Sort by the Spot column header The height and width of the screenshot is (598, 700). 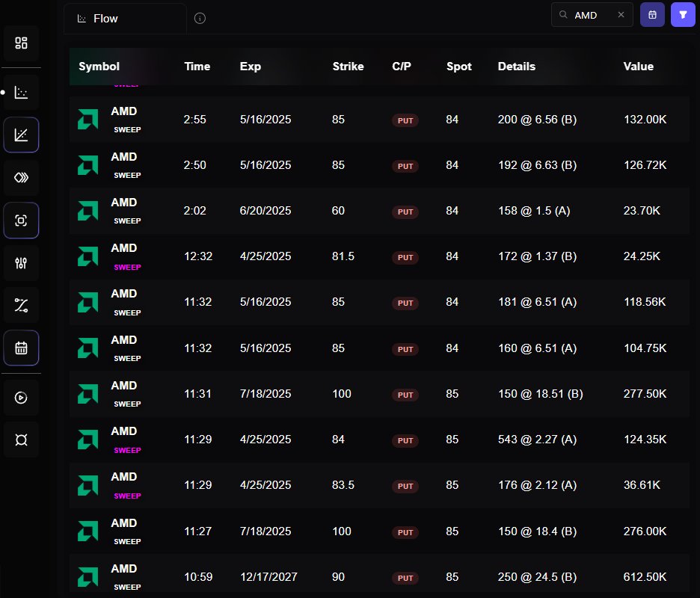click(459, 67)
